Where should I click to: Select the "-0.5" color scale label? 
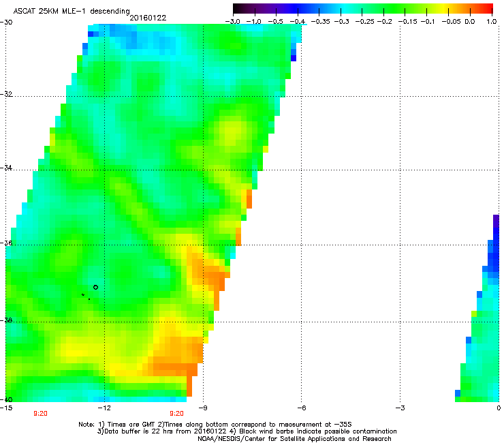point(275,22)
